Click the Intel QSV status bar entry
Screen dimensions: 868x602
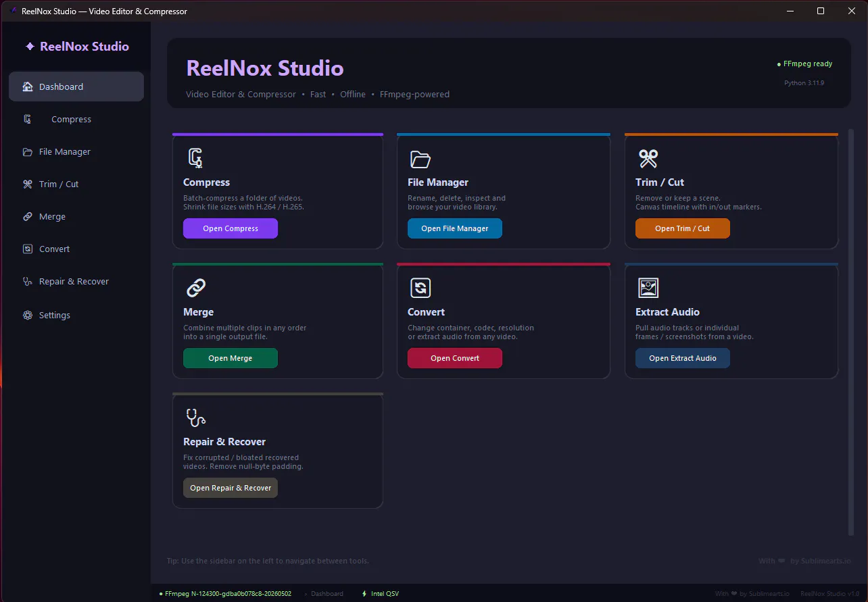[x=381, y=594]
